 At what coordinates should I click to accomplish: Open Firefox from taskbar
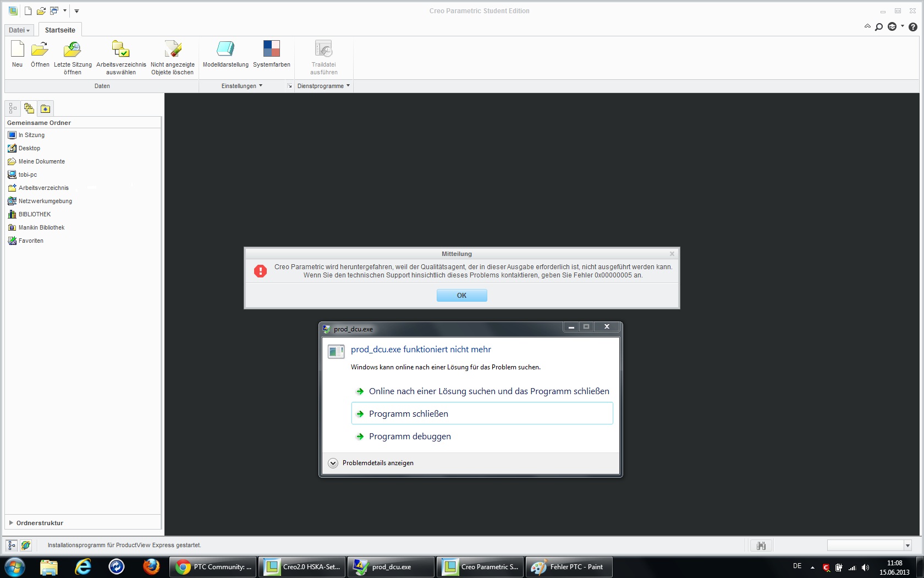[151, 566]
